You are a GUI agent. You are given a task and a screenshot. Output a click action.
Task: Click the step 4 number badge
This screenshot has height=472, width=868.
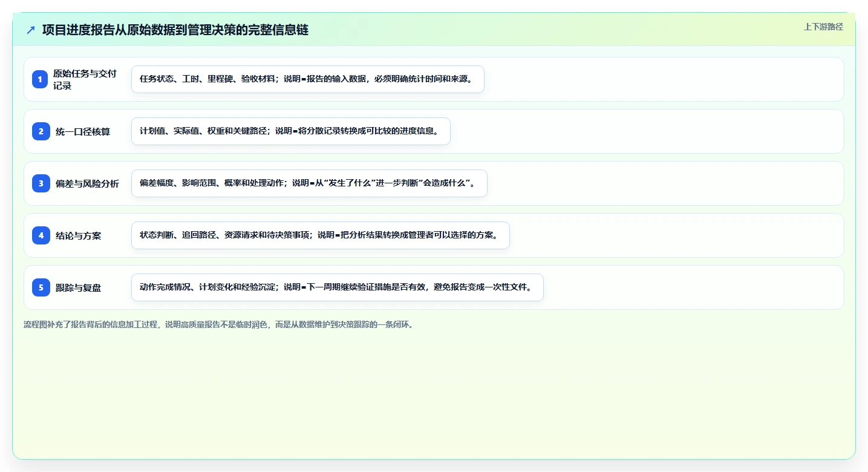pyautogui.click(x=41, y=235)
